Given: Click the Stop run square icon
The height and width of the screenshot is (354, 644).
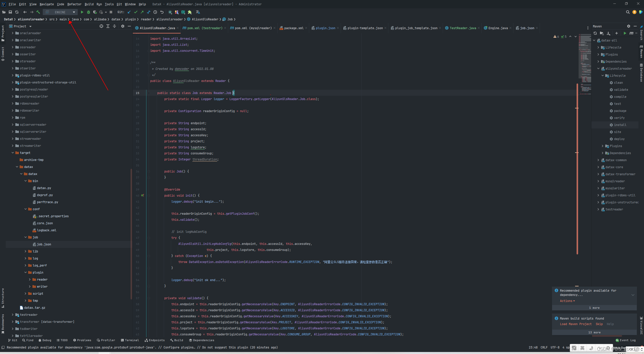Looking at the screenshot, I should click(111, 12).
